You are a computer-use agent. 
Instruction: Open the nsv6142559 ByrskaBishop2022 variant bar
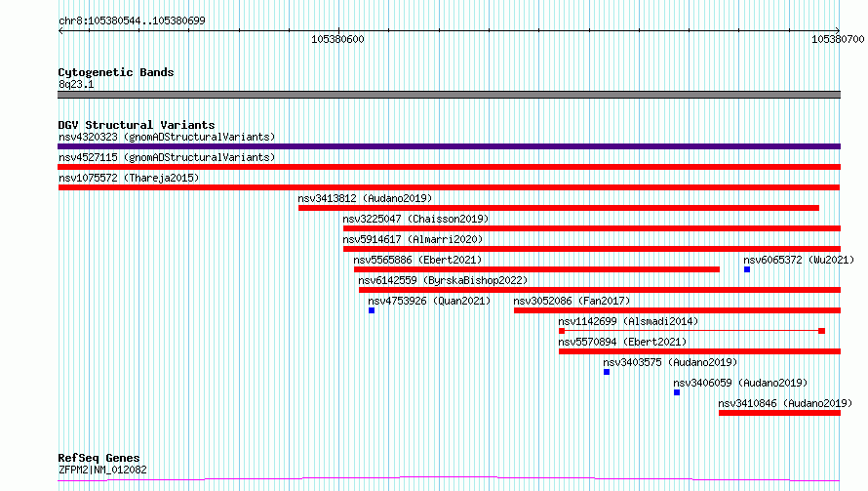point(600,290)
